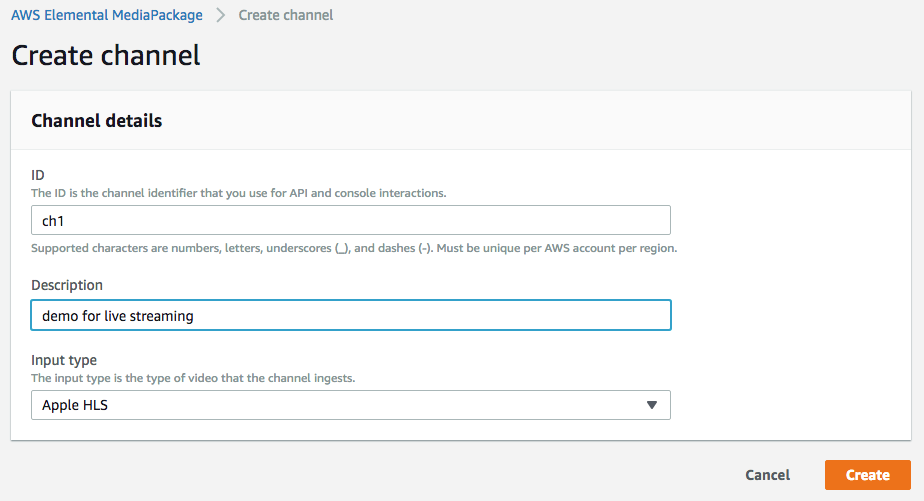Screen dimensions: 924x501
Task: Click the Input type dropdown arrow
Action: point(651,405)
